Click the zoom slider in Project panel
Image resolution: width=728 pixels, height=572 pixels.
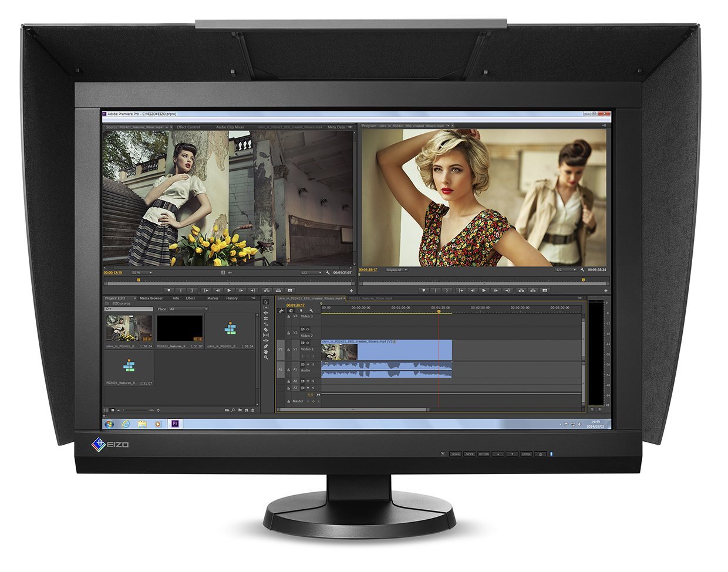pyautogui.click(x=135, y=410)
